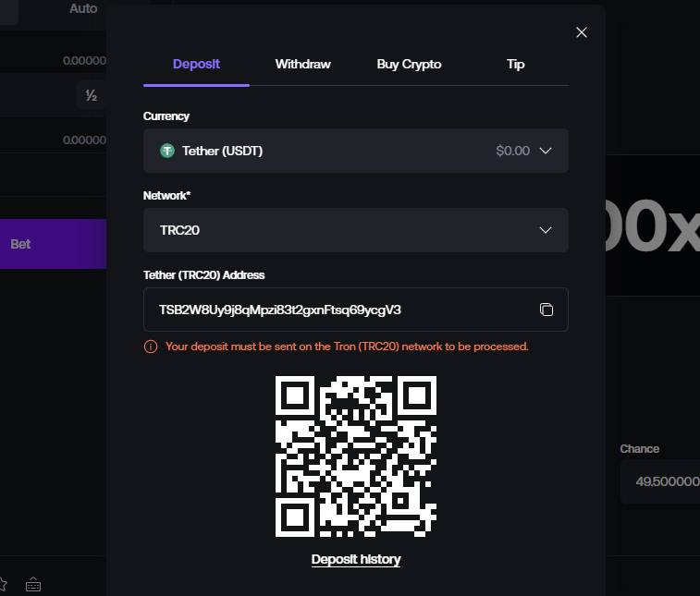700x596 pixels.
Task: Click the TRC20 network warning text
Action: 347,347
